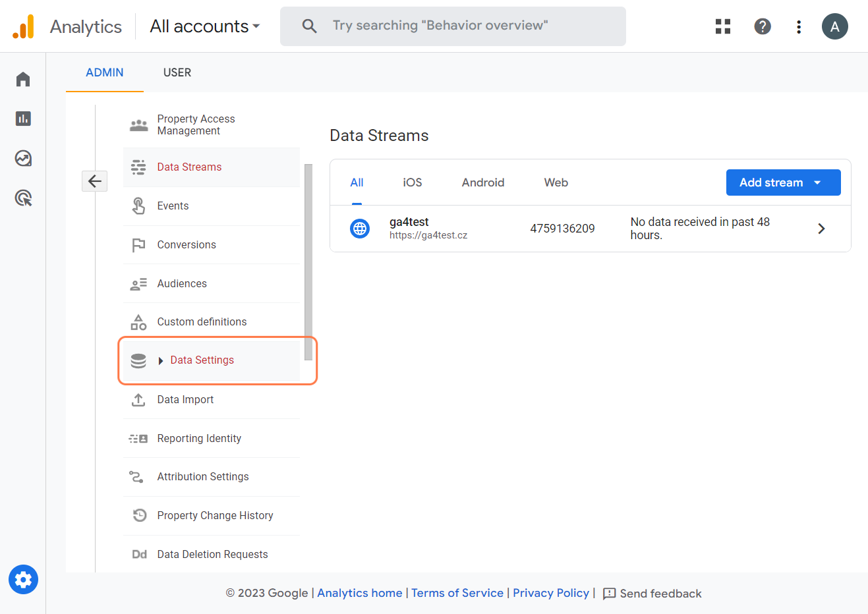Viewport: 868px width, 614px height.
Task: Open the Audiences menu item
Action: [212, 284]
